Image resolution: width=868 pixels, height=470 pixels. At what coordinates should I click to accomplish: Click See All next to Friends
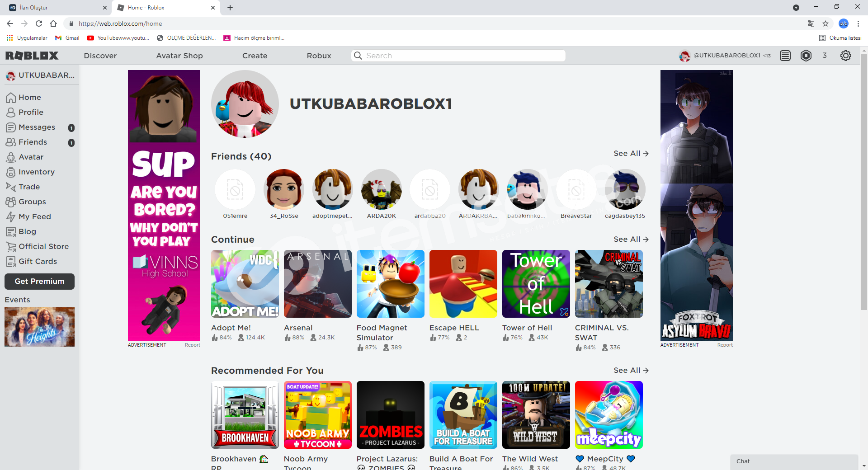click(x=631, y=154)
